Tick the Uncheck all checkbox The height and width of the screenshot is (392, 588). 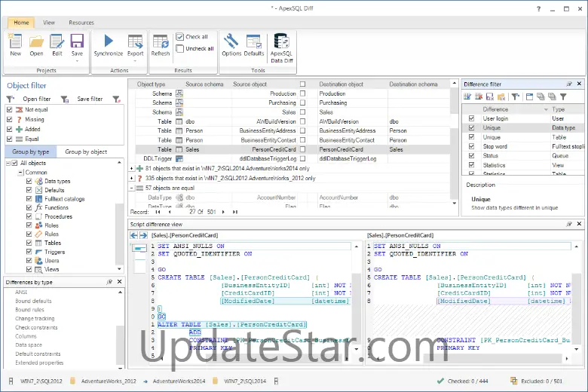coord(180,49)
